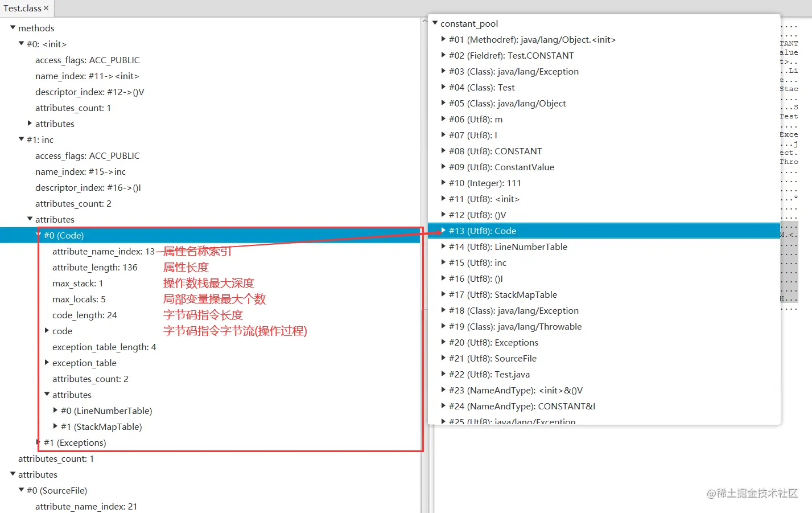812x513 pixels.
Task: Collapse the methods tree node
Action: [x=13, y=27]
